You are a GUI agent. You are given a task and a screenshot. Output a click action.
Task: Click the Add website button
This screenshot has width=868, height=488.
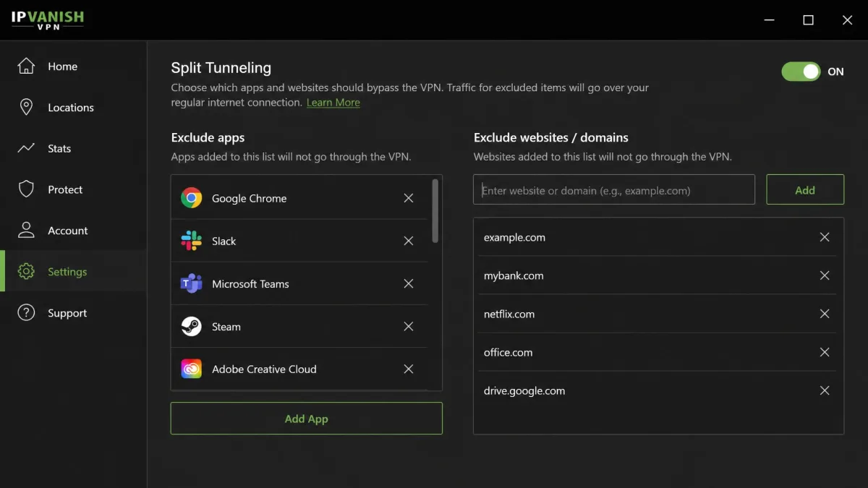coord(805,189)
